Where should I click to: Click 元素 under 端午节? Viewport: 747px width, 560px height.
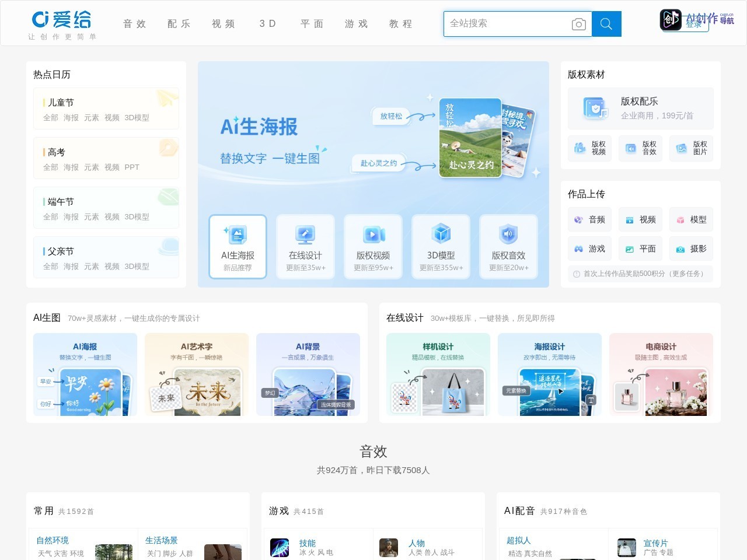92,217
